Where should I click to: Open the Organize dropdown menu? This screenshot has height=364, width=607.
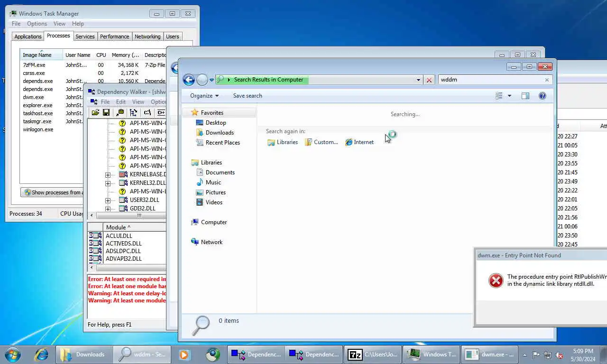point(204,96)
